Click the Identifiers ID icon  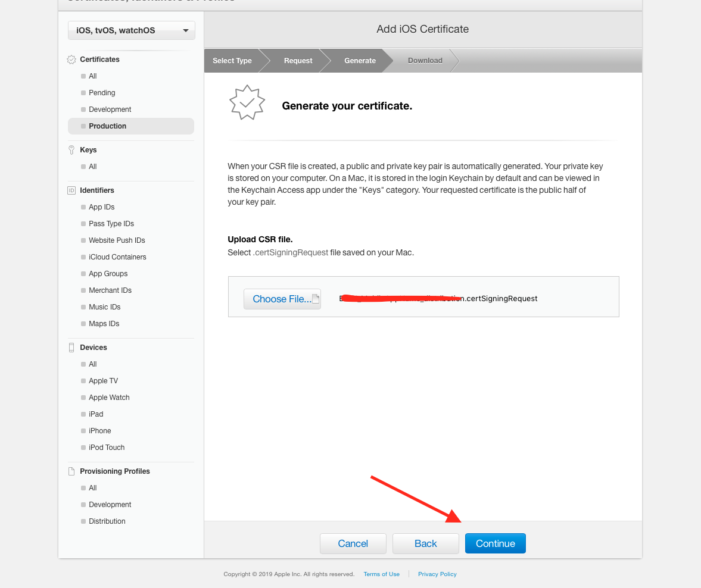71,190
